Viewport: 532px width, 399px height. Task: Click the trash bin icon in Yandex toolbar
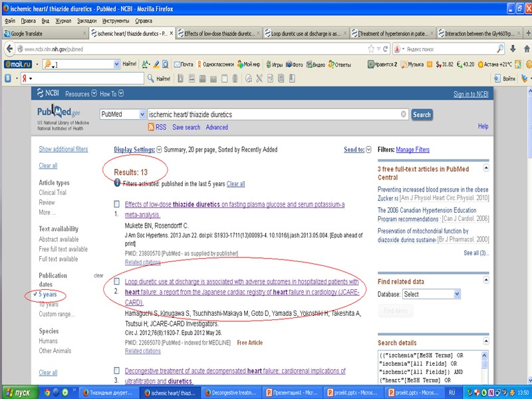pos(235,78)
